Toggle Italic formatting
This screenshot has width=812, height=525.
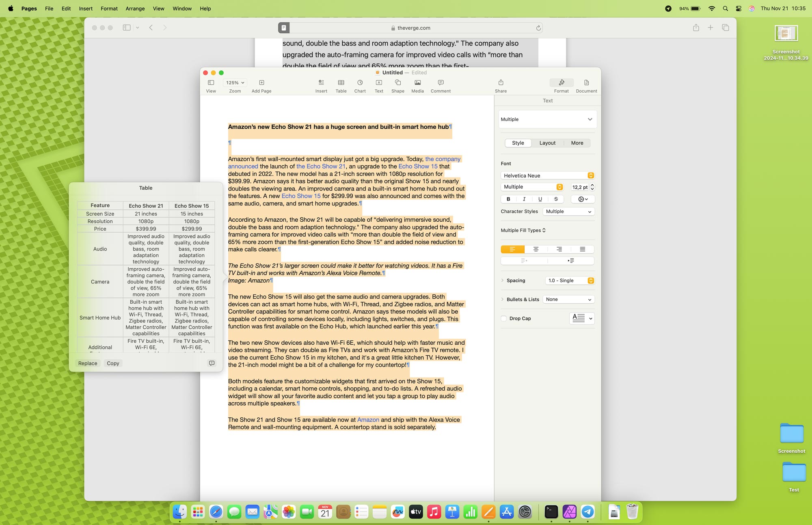point(524,199)
